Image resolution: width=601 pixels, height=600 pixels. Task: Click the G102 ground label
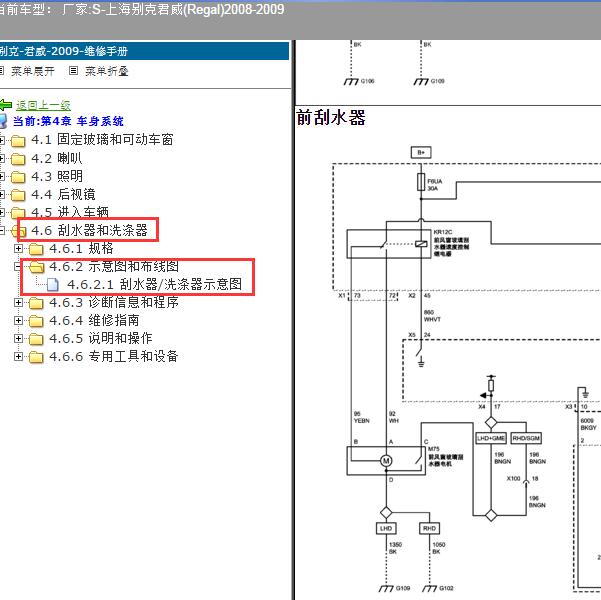(446, 588)
